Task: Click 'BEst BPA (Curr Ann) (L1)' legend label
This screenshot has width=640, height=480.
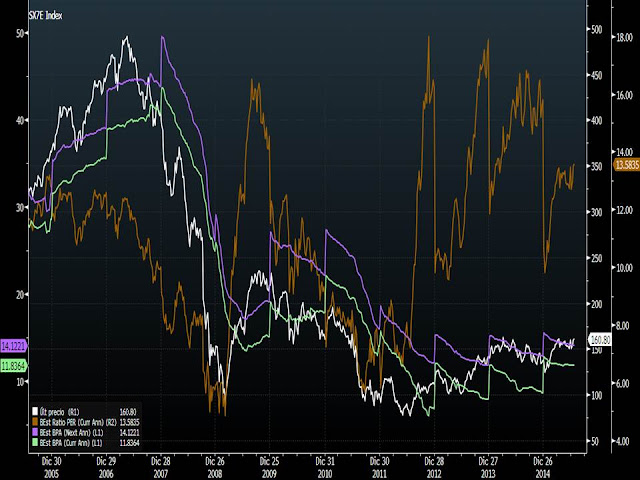Action: [71, 443]
